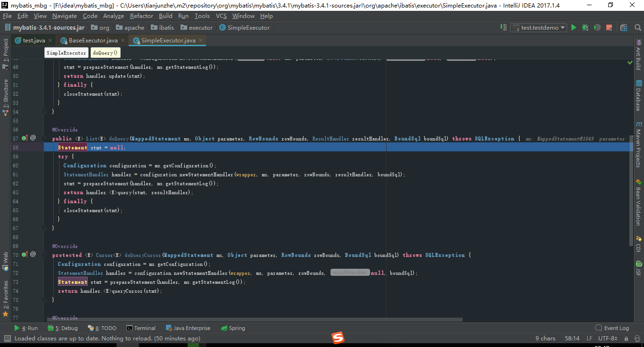Open the run configuration dropdown test.testdemo
644x347 pixels.
coord(539,27)
